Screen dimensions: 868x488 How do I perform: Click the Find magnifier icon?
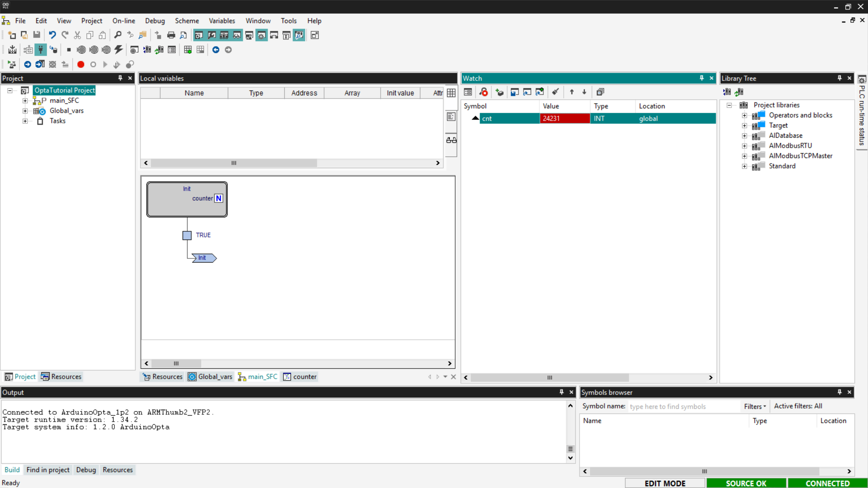pos(118,35)
